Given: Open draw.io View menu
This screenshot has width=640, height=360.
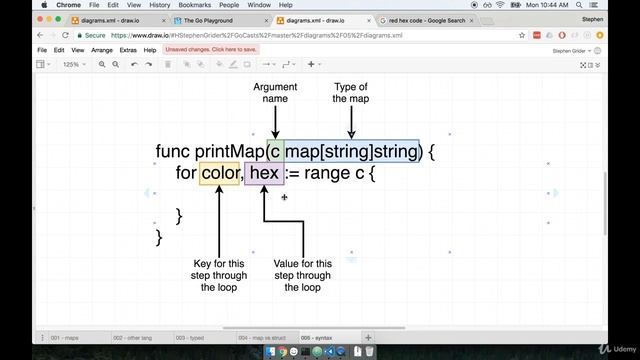Looking at the screenshot, I should [78, 50].
